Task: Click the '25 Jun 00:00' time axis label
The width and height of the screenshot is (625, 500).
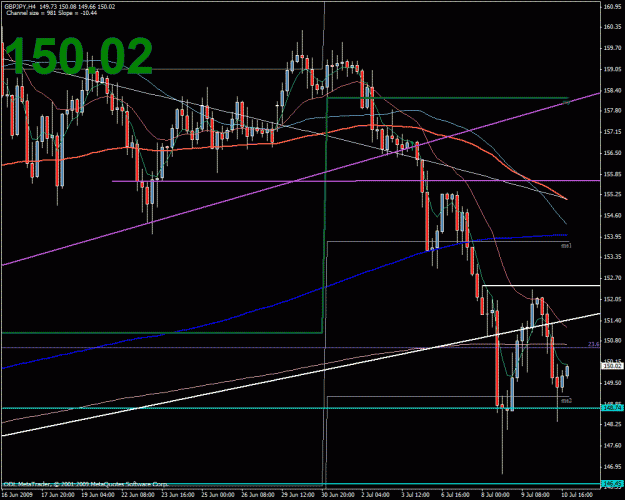Action: coord(216,495)
